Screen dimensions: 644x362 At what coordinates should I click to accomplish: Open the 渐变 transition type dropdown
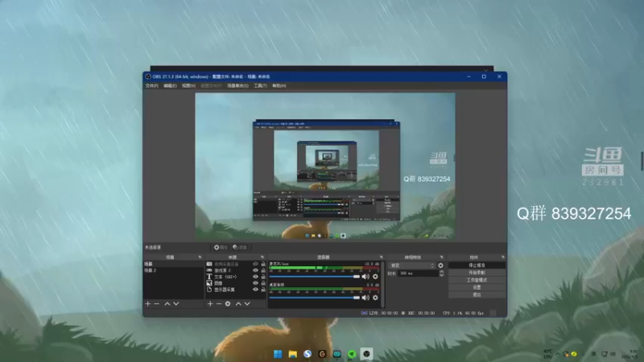click(412, 265)
